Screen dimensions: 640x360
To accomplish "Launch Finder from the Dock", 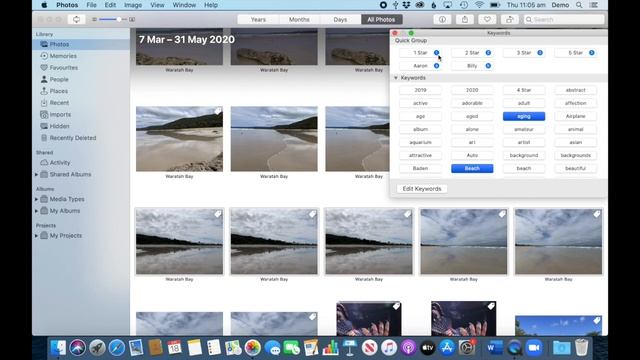I will point(58,348).
